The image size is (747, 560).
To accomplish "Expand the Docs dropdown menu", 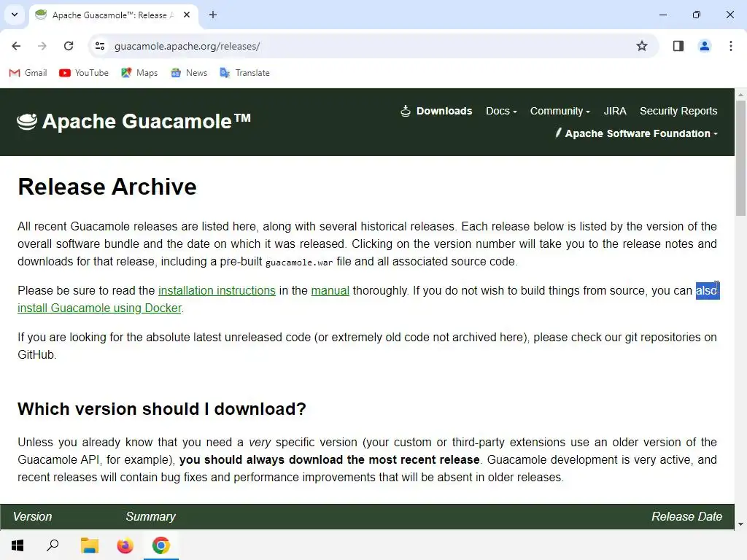I will [501, 111].
